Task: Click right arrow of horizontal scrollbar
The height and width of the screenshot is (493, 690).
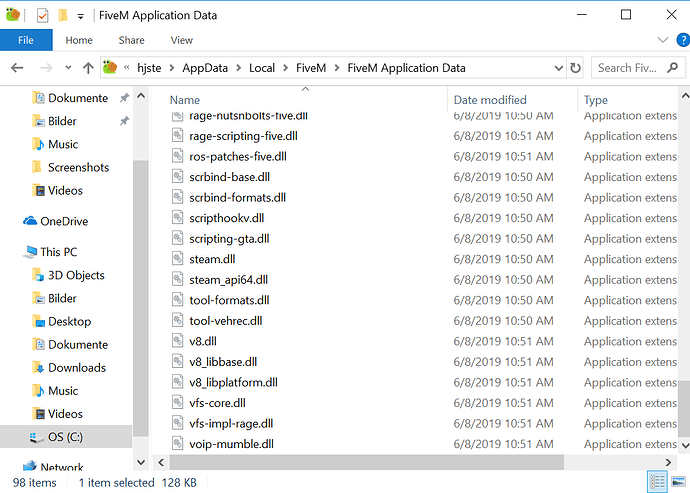Action: pyautogui.click(x=668, y=462)
